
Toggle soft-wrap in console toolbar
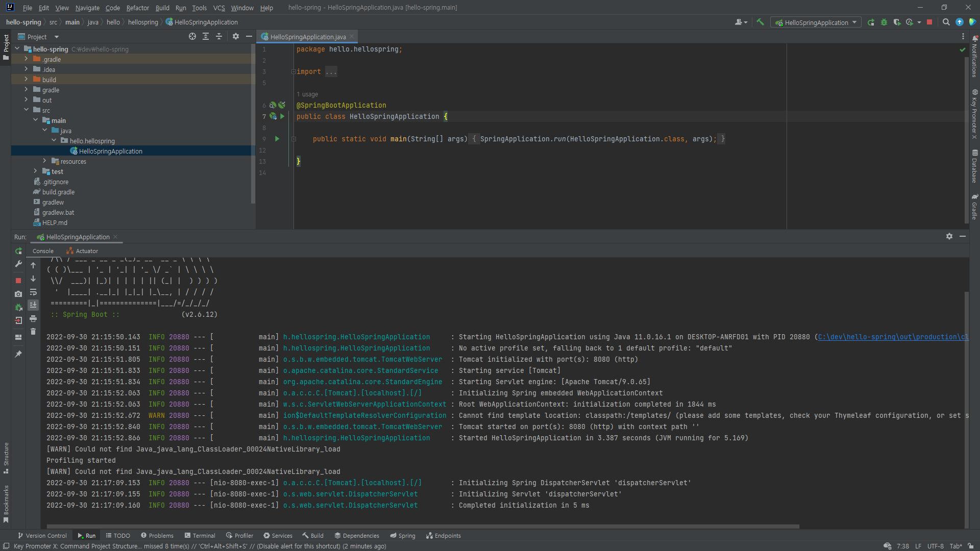33,292
